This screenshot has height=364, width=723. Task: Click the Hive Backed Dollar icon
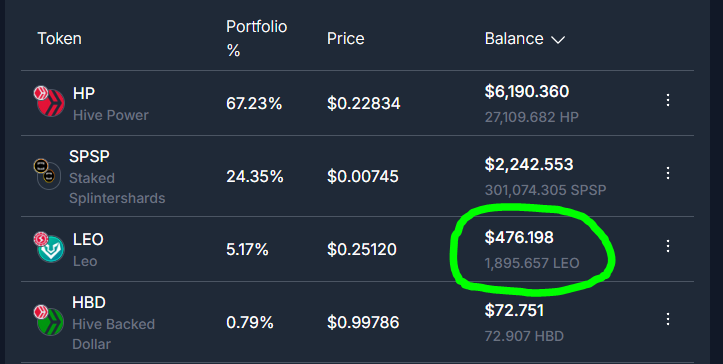49,320
